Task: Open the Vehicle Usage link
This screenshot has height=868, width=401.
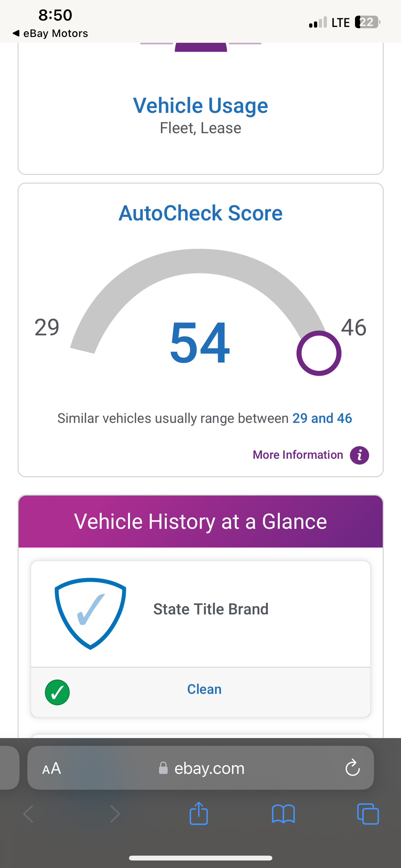Action: click(200, 105)
